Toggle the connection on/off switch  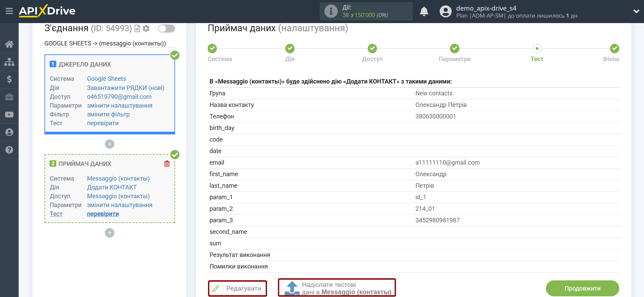coord(167,29)
